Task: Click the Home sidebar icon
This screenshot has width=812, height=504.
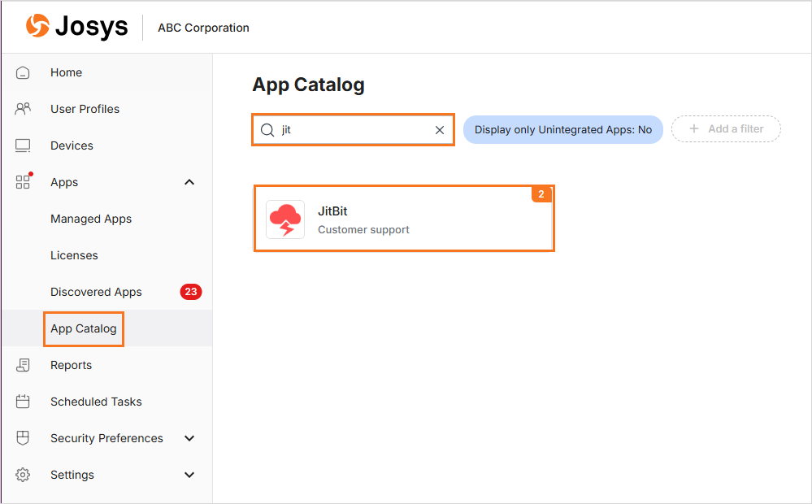Action: (23, 72)
